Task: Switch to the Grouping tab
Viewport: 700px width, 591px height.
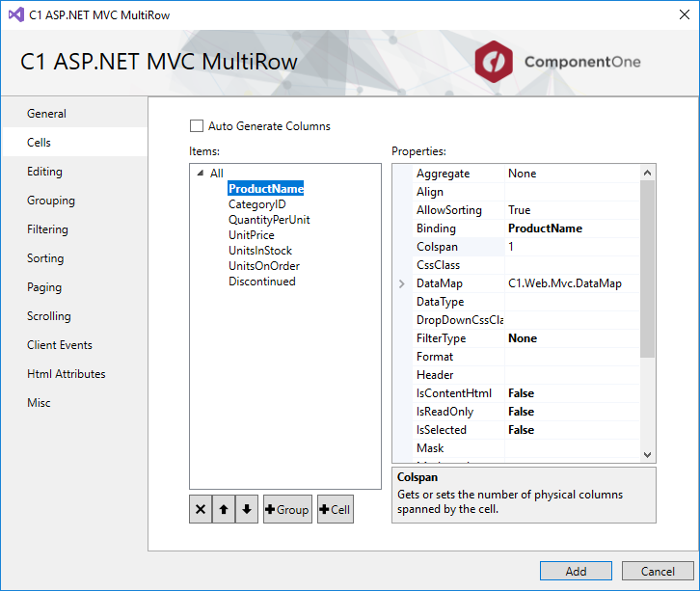Action: tap(74, 201)
